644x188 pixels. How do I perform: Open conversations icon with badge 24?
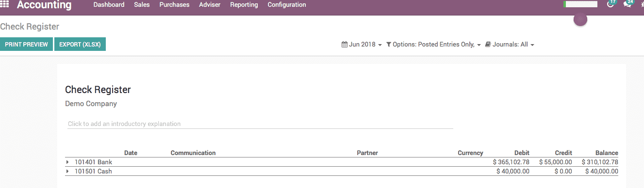[628, 4]
